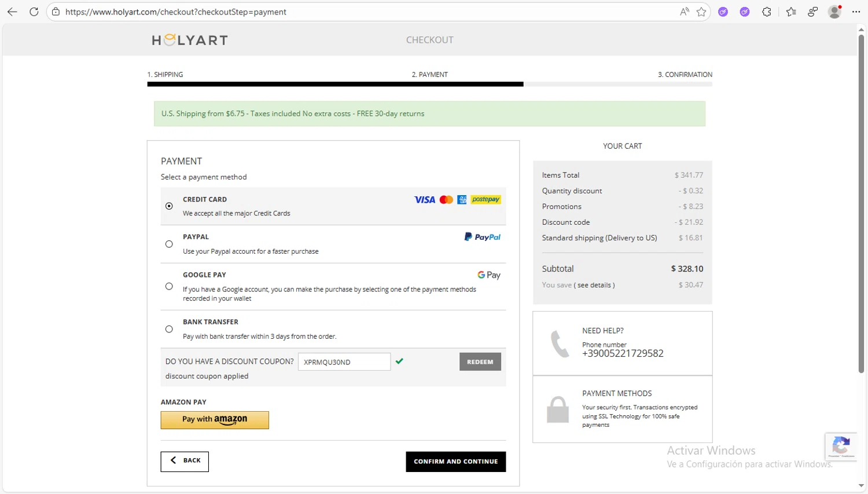Viewport: 868px width, 494px height.
Task: Click the Redeem coupon button
Action: 480,362
